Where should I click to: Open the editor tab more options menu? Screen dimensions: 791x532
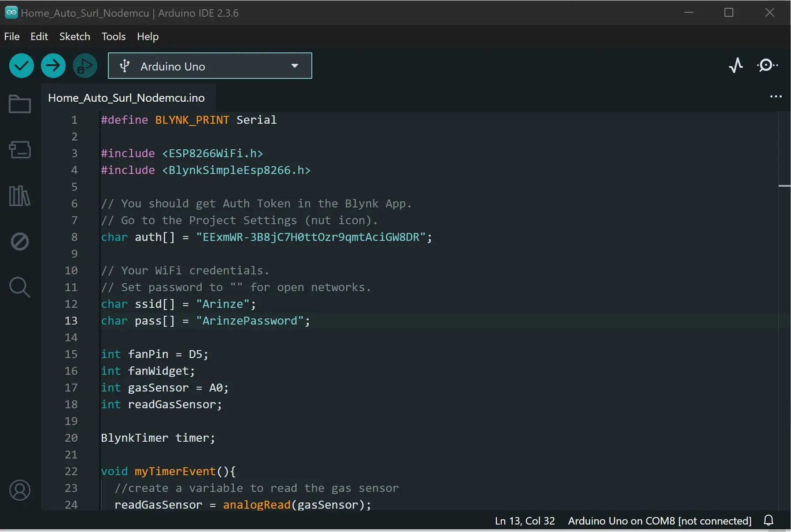coord(776,96)
